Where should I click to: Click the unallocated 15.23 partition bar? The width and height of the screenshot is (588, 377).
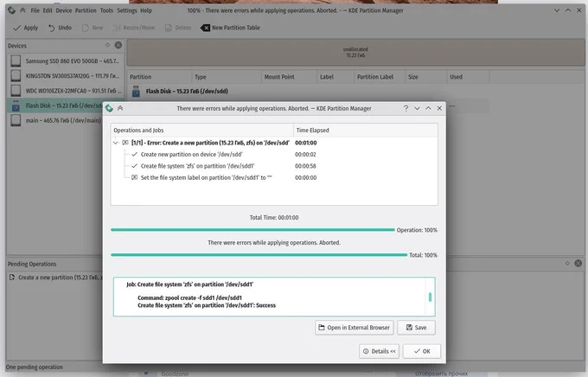point(355,53)
